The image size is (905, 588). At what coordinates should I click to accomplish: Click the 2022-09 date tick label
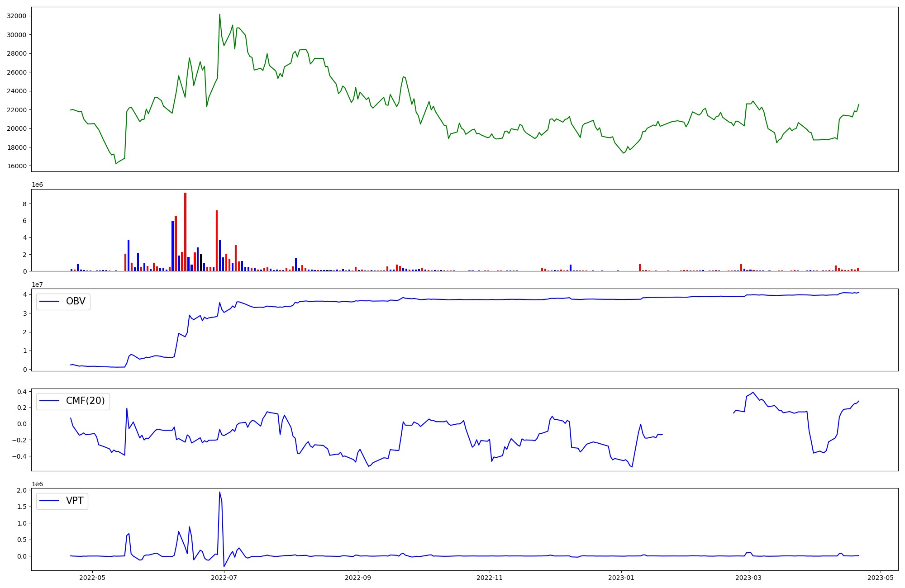(358, 577)
